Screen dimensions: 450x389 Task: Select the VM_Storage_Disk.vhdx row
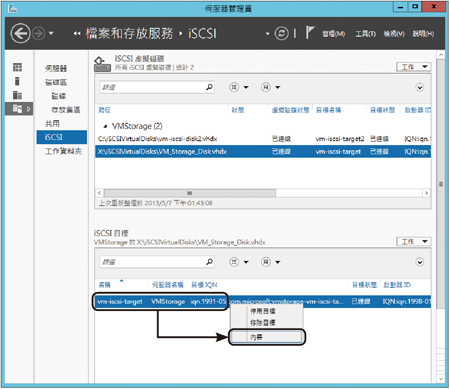click(263, 152)
